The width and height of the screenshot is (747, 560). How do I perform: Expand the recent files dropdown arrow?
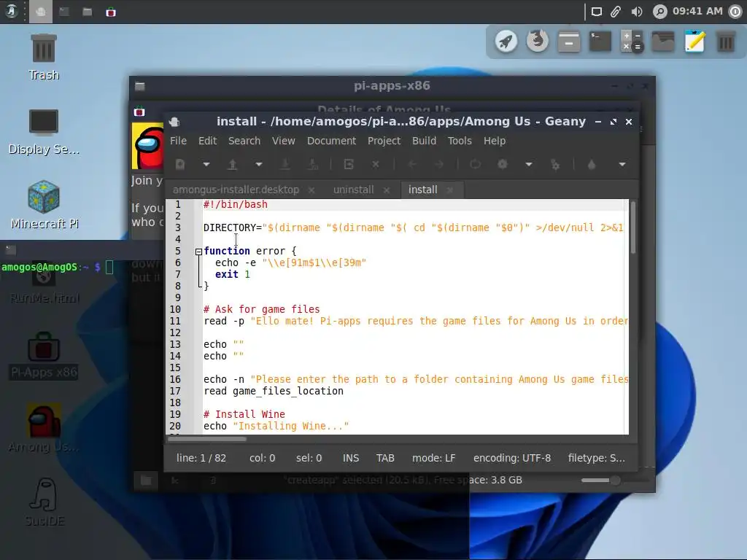point(259,164)
